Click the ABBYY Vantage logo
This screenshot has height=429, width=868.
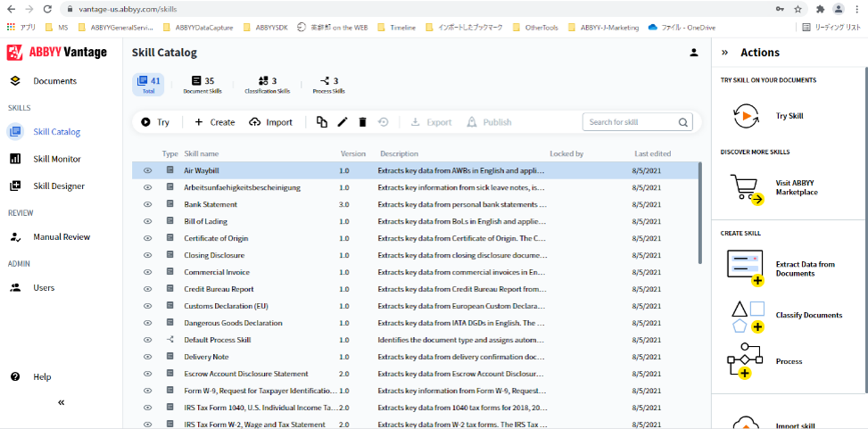pyautogui.click(x=56, y=53)
